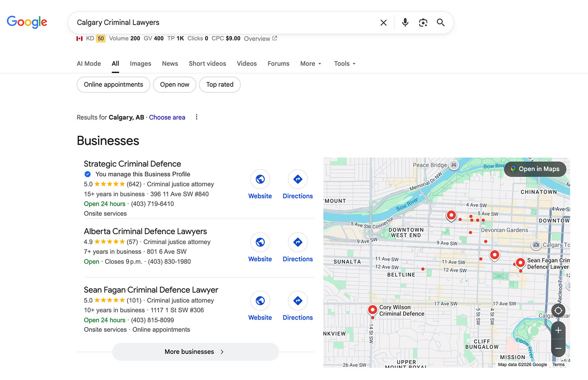Zoom in on the map with the plus icon
This screenshot has width=588, height=380.
point(558,330)
